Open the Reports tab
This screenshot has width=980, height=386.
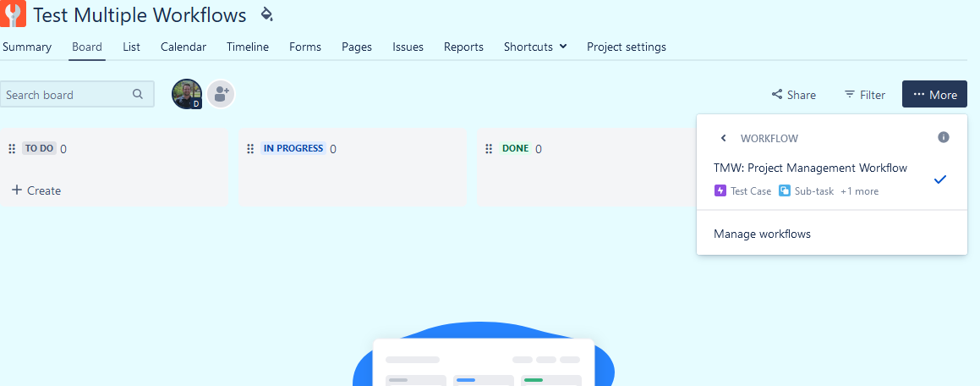(x=463, y=47)
